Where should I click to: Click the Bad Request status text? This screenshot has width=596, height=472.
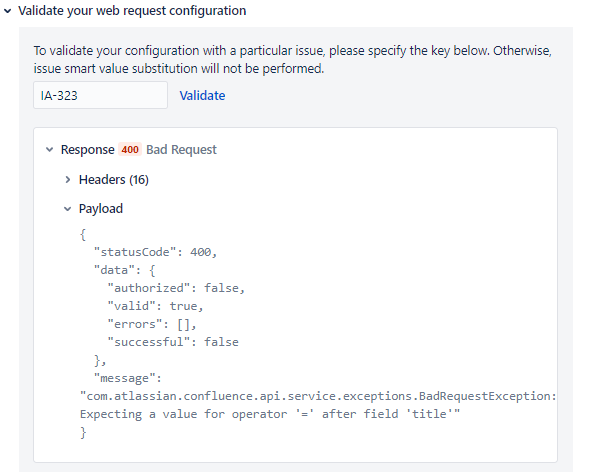(x=181, y=150)
